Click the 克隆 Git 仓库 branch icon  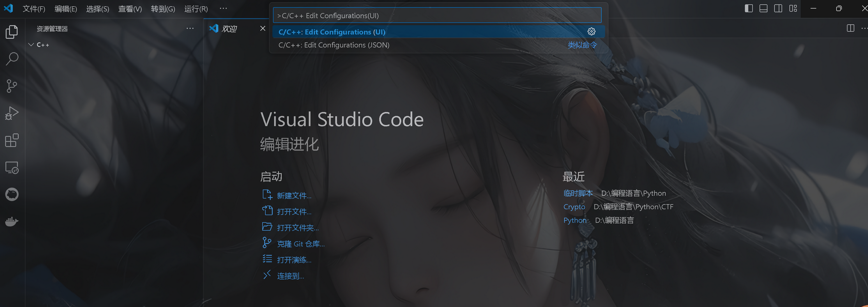pyautogui.click(x=267, y=243)
